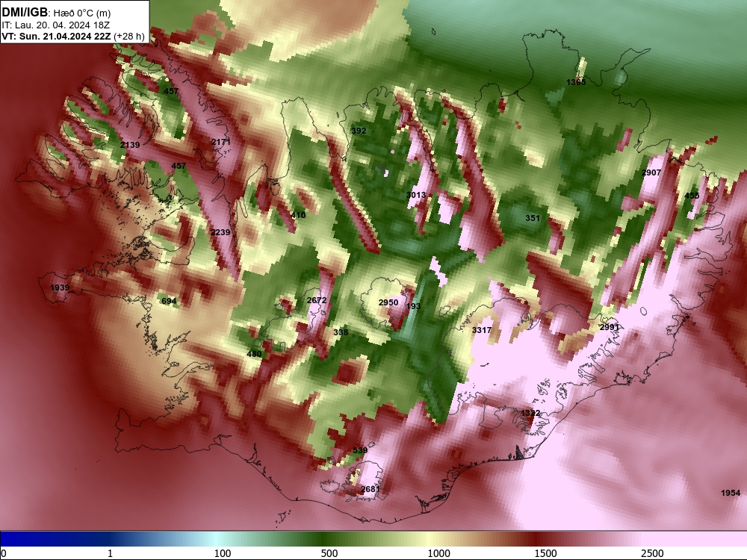Click the map value 694

coord(169,301)
